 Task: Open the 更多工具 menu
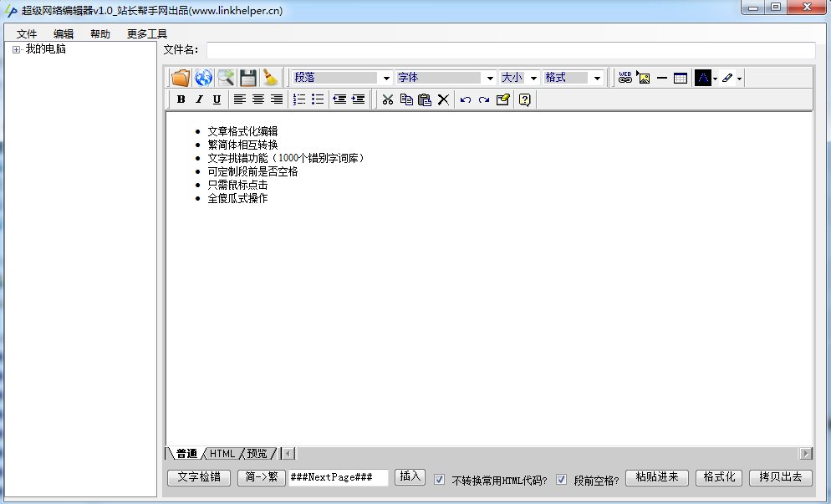tap(147, 34)
